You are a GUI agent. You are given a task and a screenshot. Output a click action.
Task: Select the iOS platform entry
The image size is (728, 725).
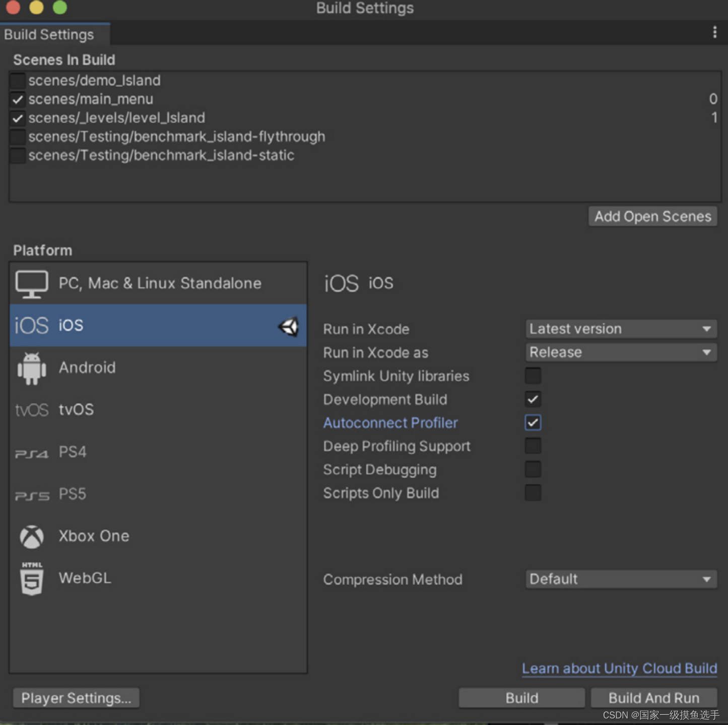158,325
